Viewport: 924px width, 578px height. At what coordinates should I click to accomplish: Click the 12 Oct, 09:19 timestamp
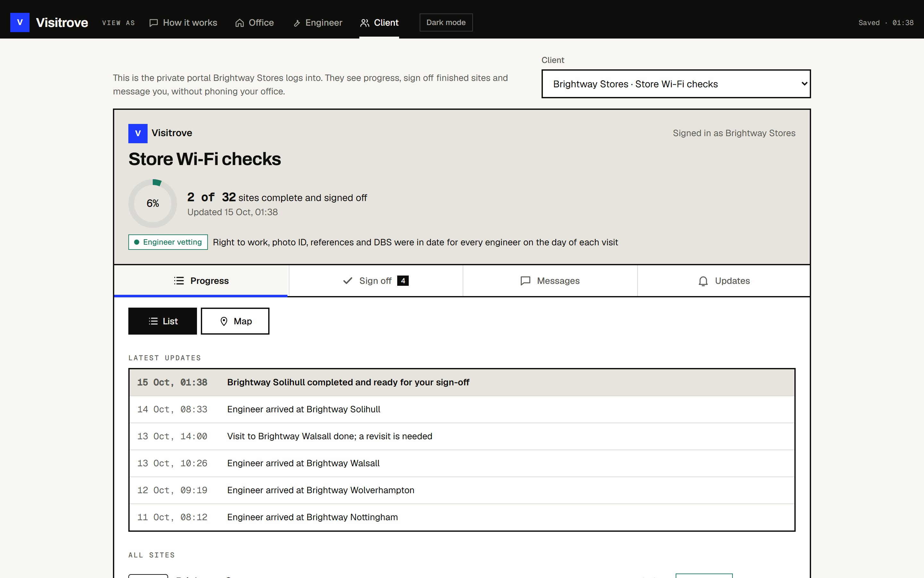click(172, 490)
